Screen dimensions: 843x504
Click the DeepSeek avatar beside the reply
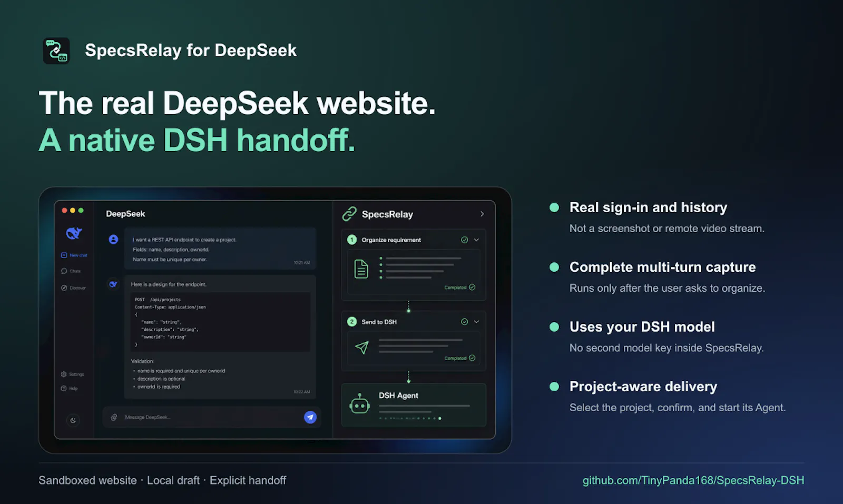pyautogui.click(x=113, y=284)
